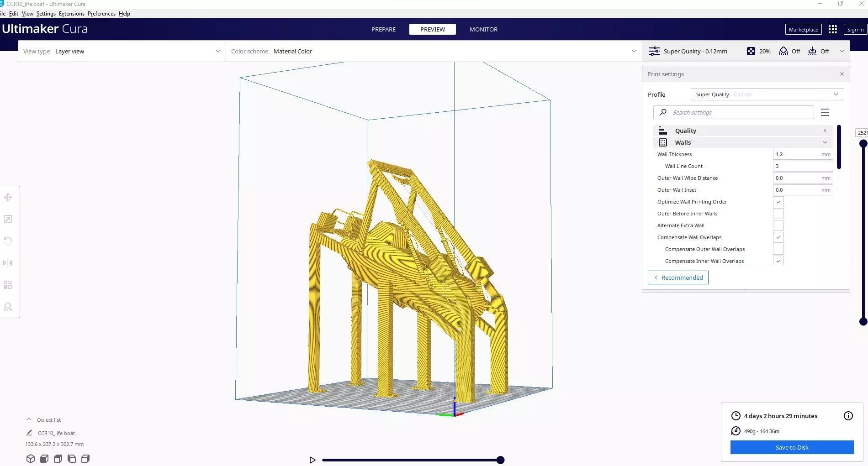The image size is (868, 466).
Task: Open the Extensions menu
Action: pyautogui.click(x=72, y=14)
